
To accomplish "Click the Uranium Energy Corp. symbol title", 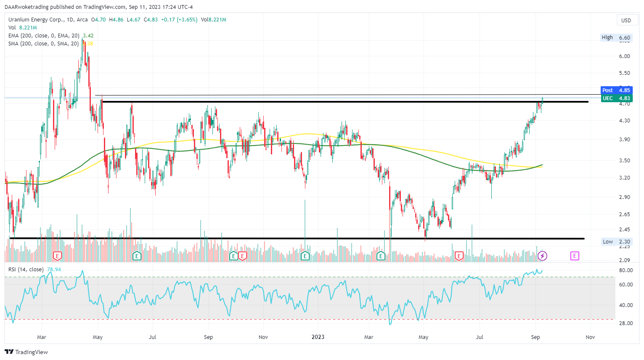I will pos(36,19).
